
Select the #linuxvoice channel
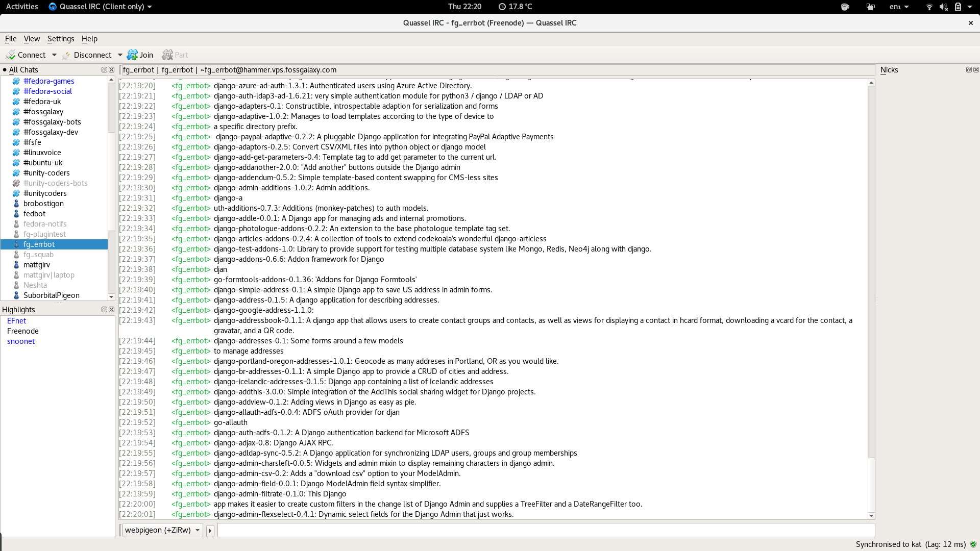pos(42,153)
